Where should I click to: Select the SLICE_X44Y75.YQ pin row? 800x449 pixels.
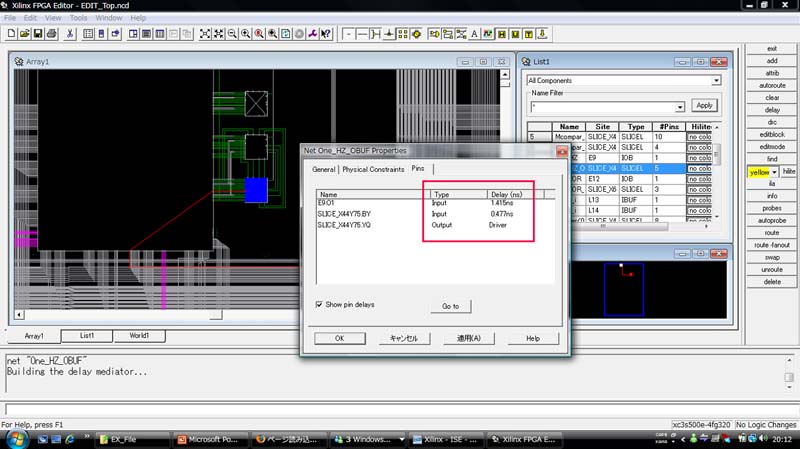point(435,225)
